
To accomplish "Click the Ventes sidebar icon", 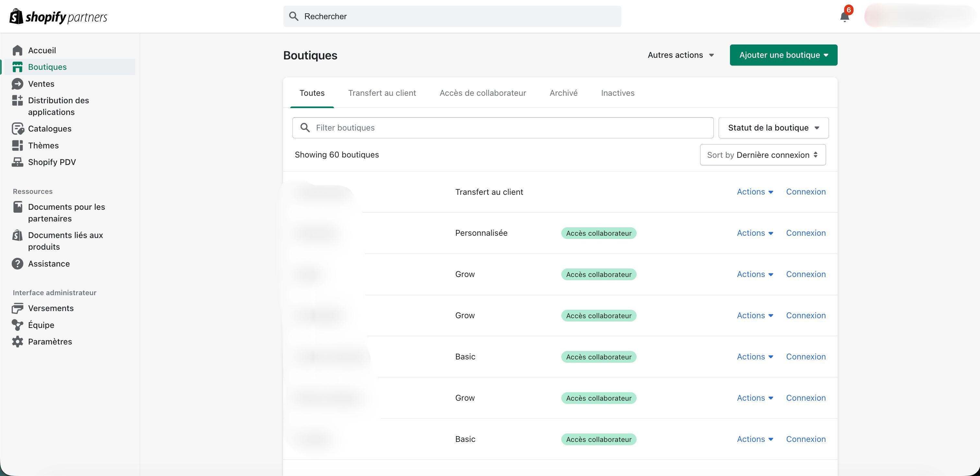I will 18,84.
